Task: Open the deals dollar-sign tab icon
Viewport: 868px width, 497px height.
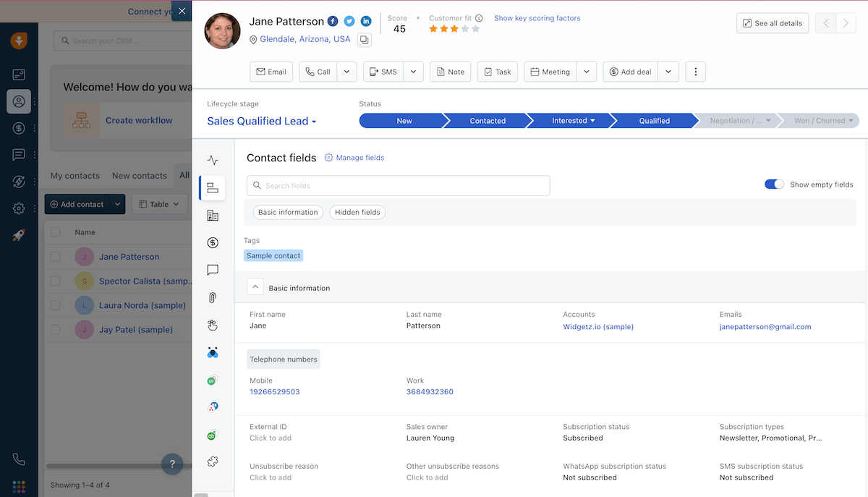Action: pos(213,243)
